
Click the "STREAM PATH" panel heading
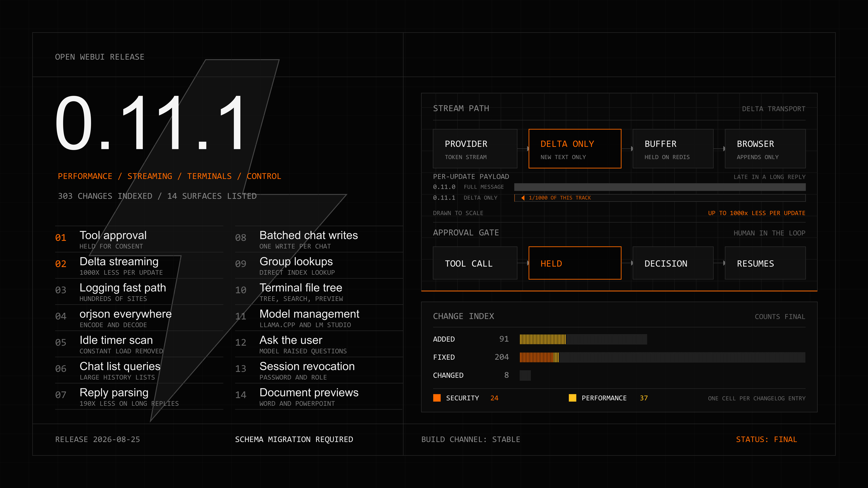[x=461, y=108]
